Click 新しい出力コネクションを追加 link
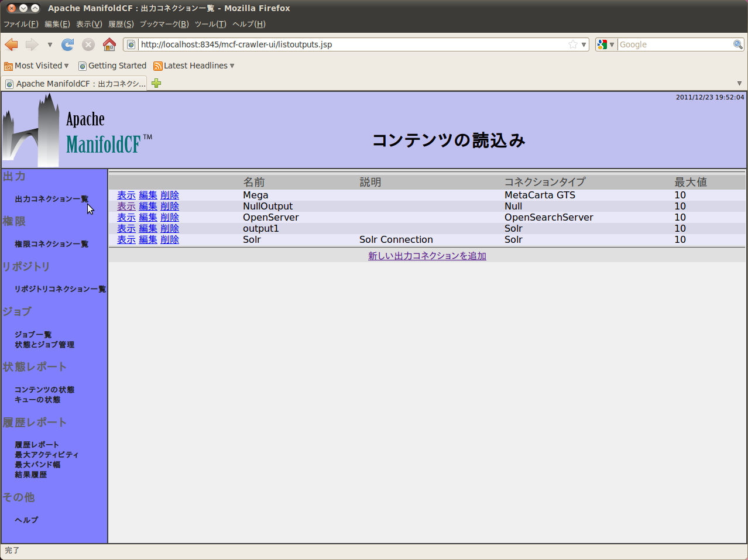The width and height of the screenshot is (748, 560). click(x=427, y=256)
